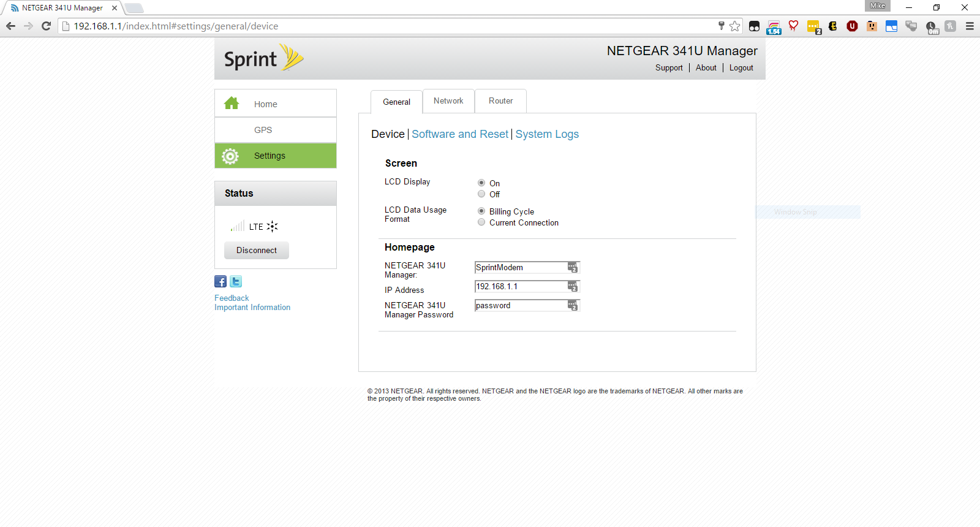Click the blue folder window extension icon
The image size is (980, 527).
click(892, 26)
